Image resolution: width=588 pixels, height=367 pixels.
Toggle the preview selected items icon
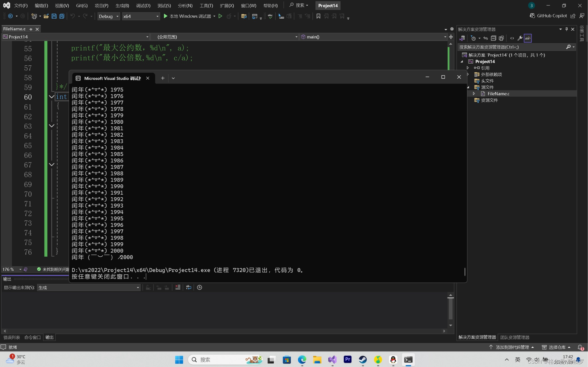point(528,38)
